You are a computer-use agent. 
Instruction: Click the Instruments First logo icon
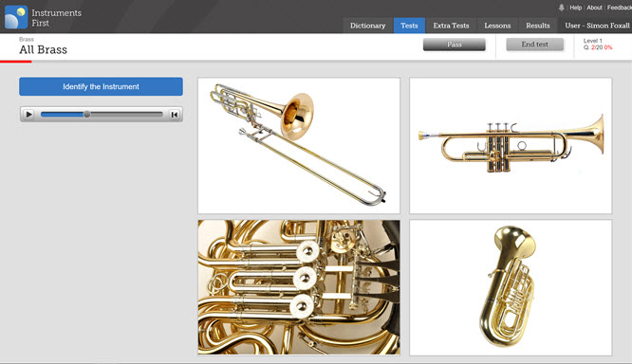tap(16, 17)
